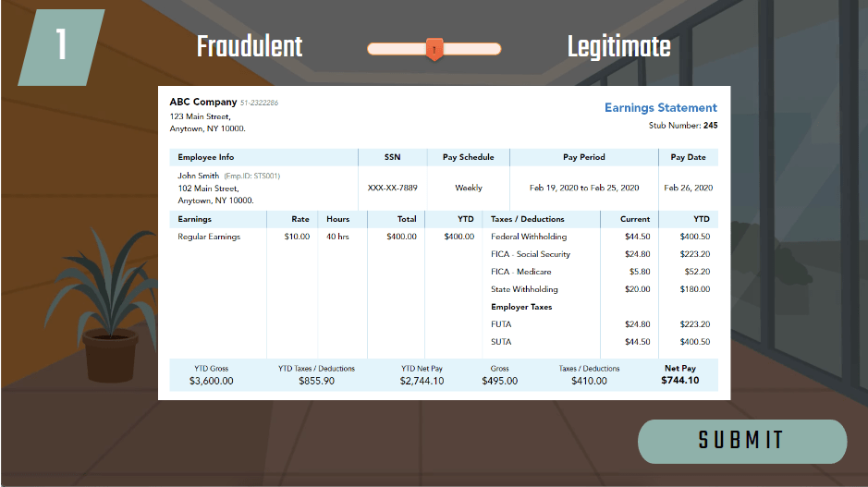Select the masked SSN XXX-XX-7889

coord(392,188)
